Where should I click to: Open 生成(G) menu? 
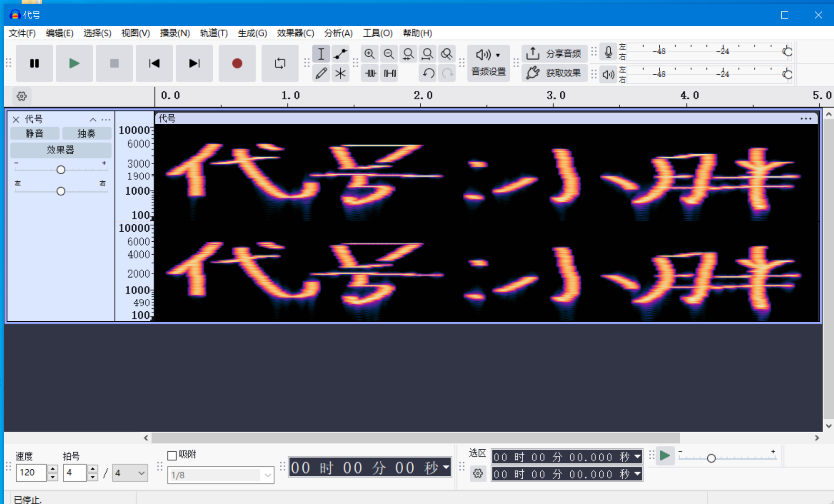click(252, 33)
